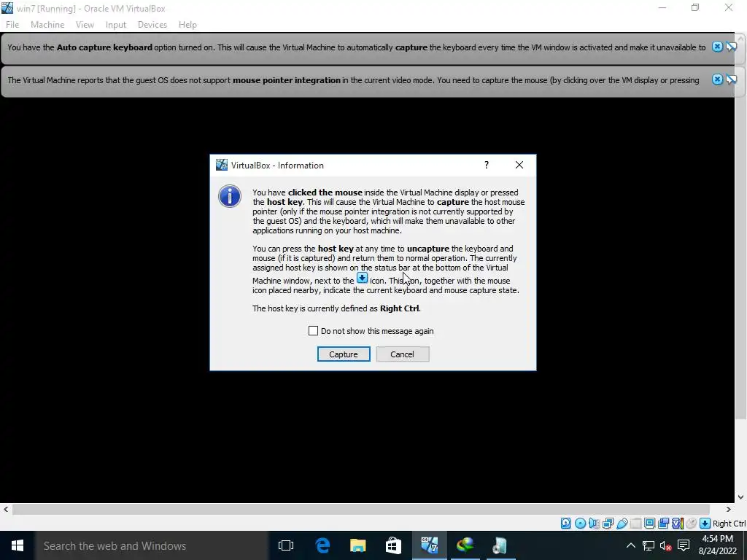Image resolution: width=747 pixels, height=560 pixels.
Task: Click the recording status icon
Action: click(664, 524)
